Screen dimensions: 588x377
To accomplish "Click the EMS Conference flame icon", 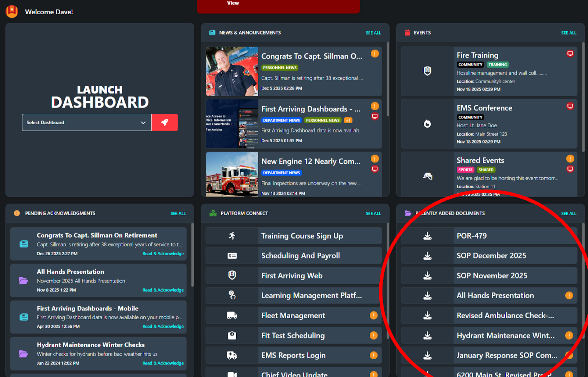I will point(427,124).
